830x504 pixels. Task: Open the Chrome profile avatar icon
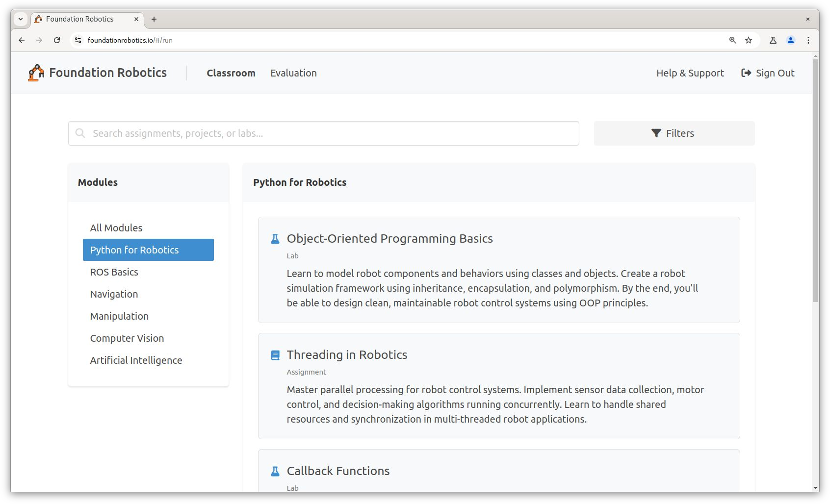pyautogui.click(x=790, y=40)
